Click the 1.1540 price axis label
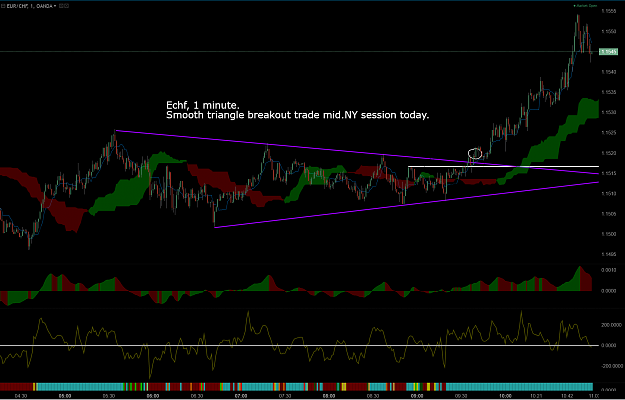 (x=609, y=72)
